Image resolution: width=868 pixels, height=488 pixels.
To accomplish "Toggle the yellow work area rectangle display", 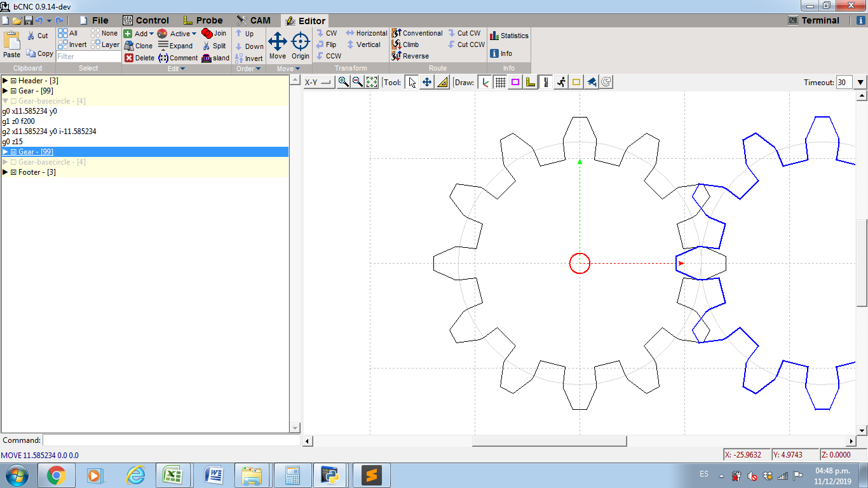I will pyautogui.click(x=576, y=82).
